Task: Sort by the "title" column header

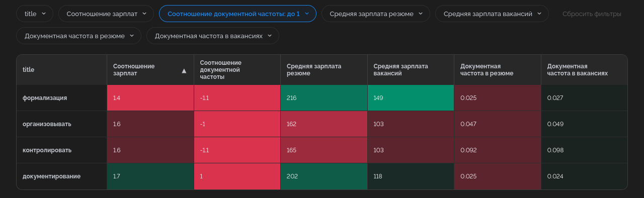Action: [62, 70]
